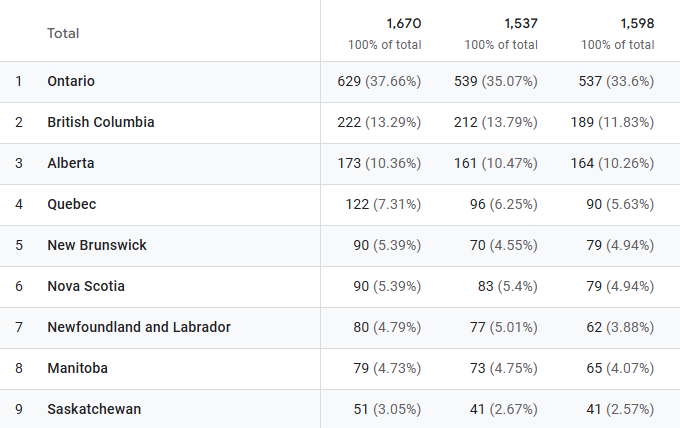Click the Alberta row label
Image resolution: width=680 pixels, height=428 pixels.
point(71,163)
